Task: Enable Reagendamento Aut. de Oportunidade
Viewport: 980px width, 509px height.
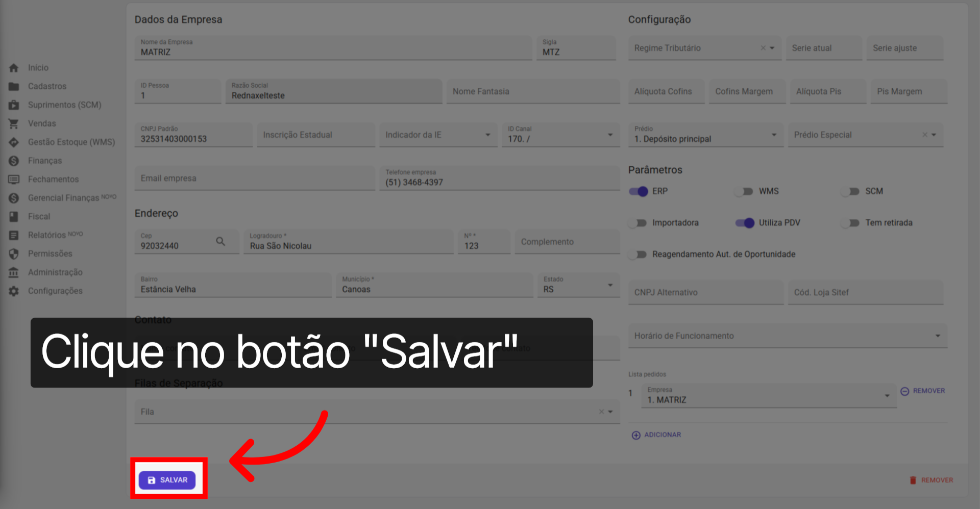Action: click(638, 254)
